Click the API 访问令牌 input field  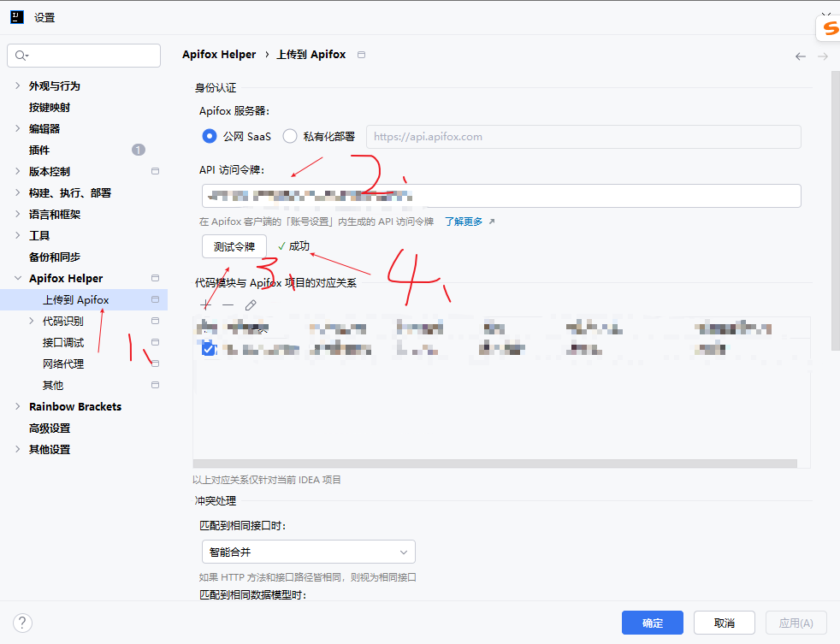point(501,196)
